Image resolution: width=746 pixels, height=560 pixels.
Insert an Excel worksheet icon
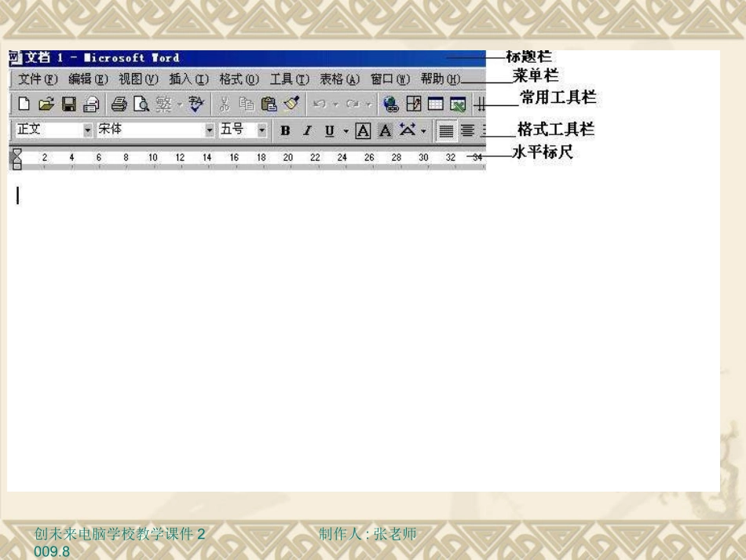point(458,104)
